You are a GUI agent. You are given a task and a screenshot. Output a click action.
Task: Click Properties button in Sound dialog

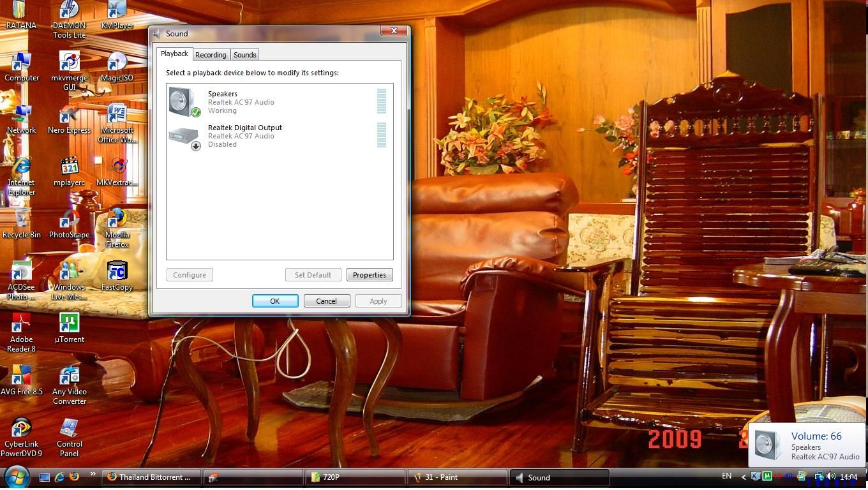(x=370, y=275)
